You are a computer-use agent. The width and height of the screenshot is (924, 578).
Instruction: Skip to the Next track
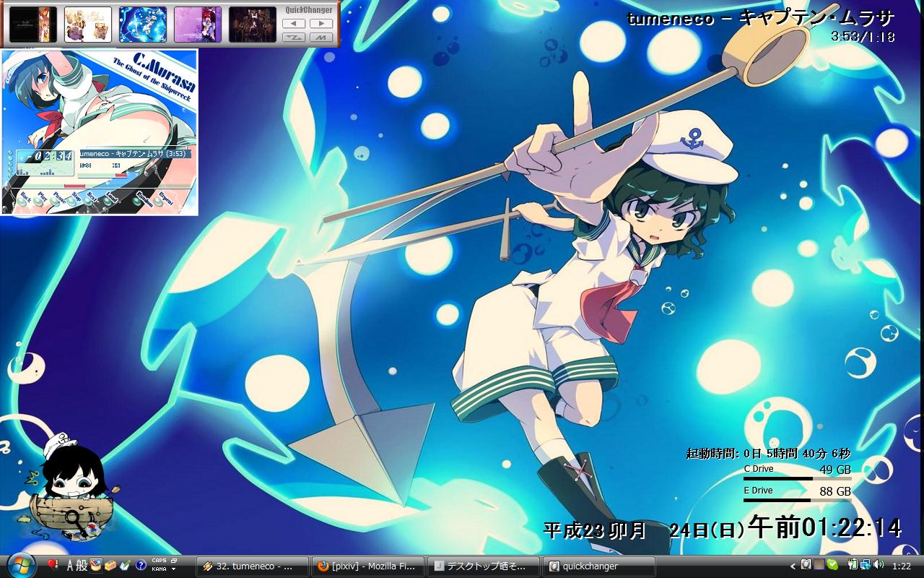92,199
